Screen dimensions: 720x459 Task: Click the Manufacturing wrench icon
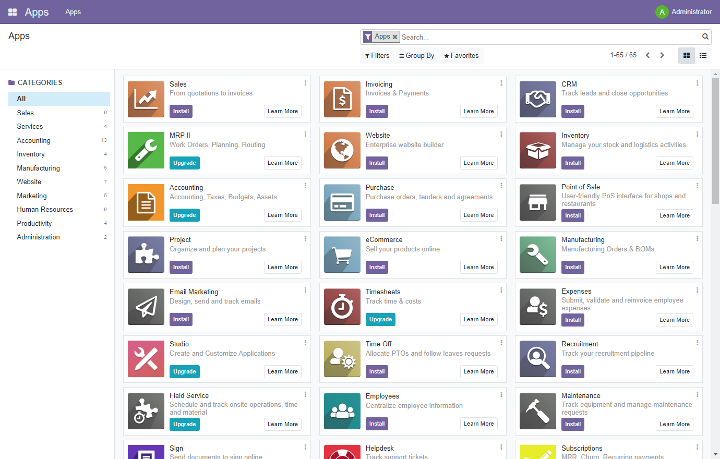(538, 254)
